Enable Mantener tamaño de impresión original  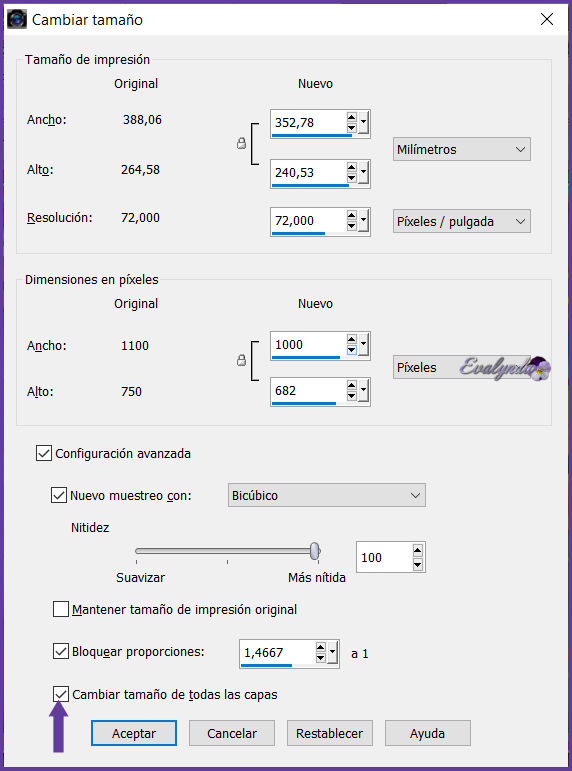point(60,609)
